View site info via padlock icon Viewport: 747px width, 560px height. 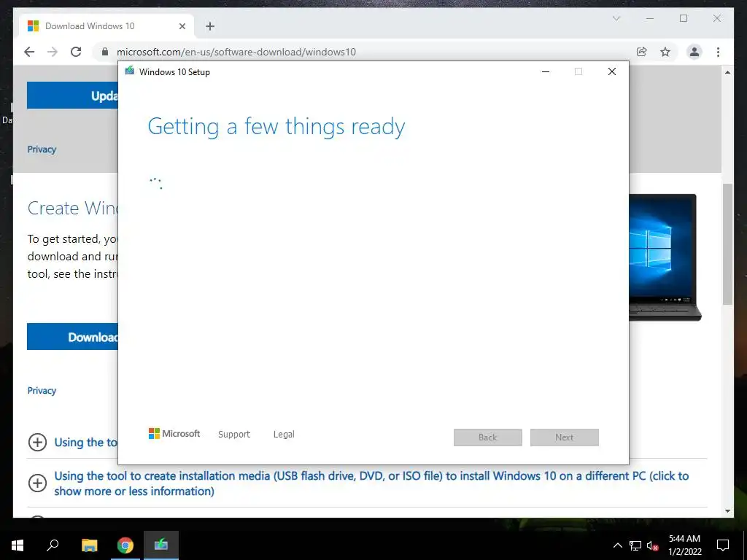(x=105, y=52)
